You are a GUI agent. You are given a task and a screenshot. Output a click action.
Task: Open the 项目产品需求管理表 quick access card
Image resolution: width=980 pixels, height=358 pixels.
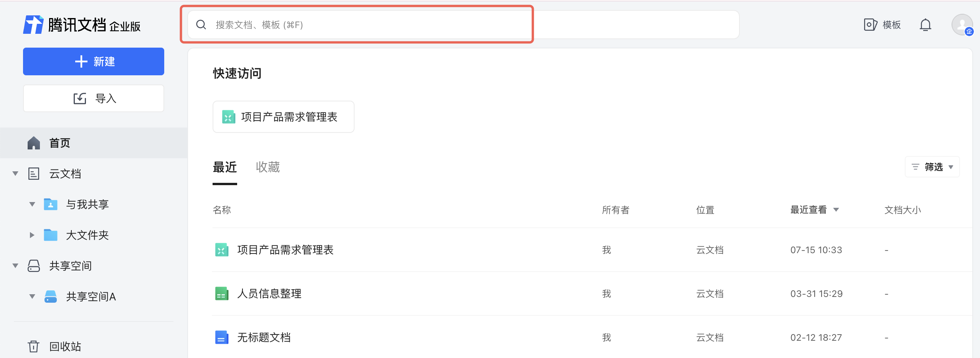pyautogui.click(x=283, y=117)
